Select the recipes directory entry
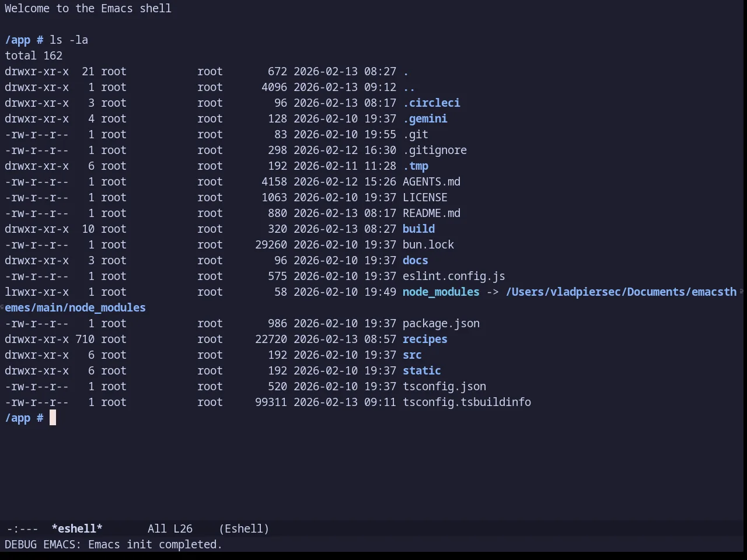Screen dimensions: 747x560 click(x=425, y=339)
